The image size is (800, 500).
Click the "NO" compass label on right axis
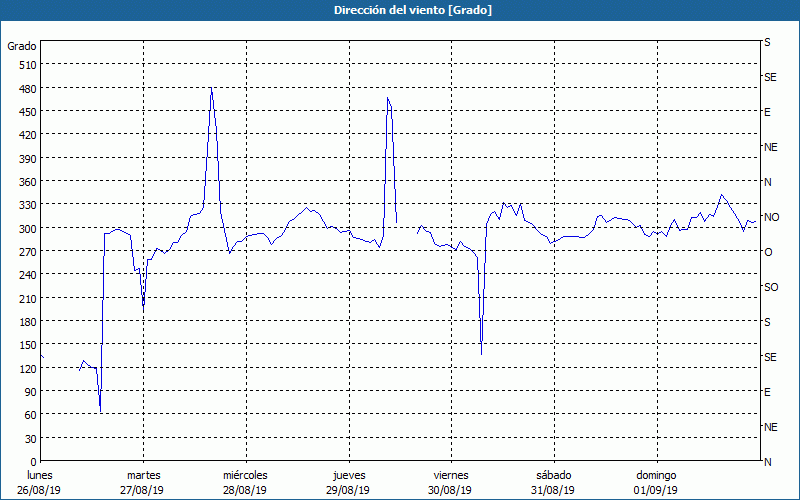pos(771,217)
